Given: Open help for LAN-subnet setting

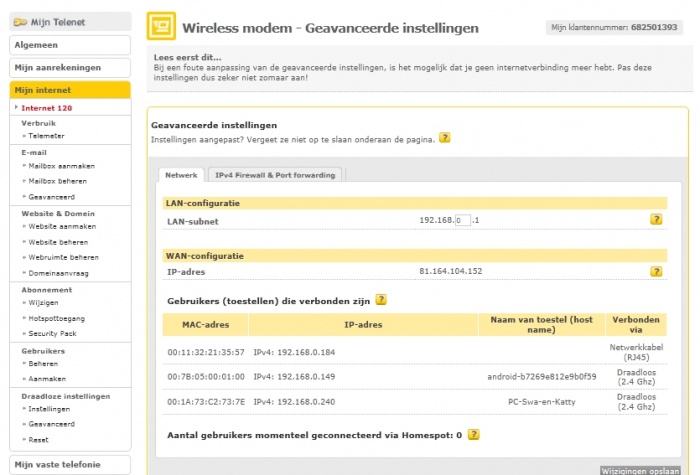Looking at the screenshot, I should click(656, 219).
